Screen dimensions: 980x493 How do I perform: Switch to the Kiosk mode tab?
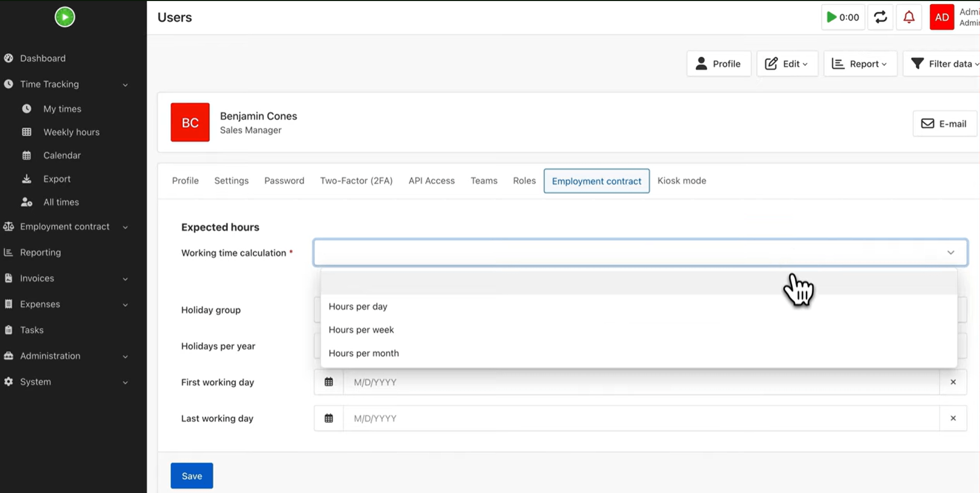pyautogui.click(x=681, y=181)
